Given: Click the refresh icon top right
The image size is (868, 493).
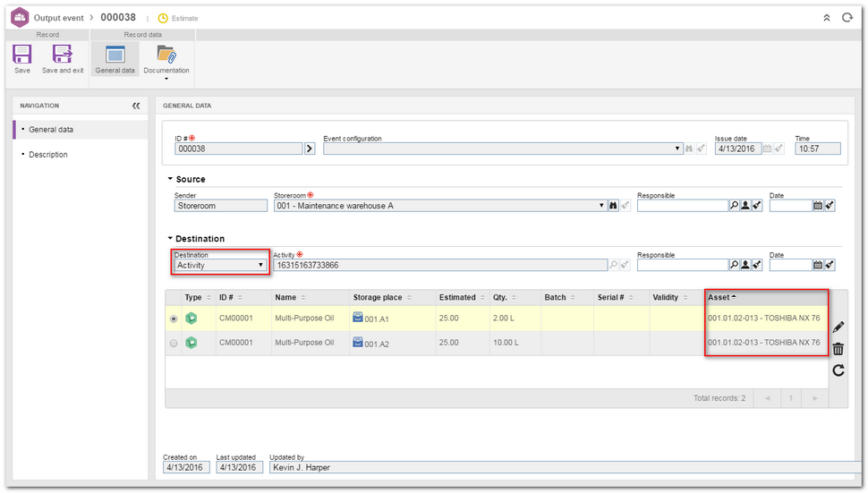Looking at the screenshot, I should point(847,18).
